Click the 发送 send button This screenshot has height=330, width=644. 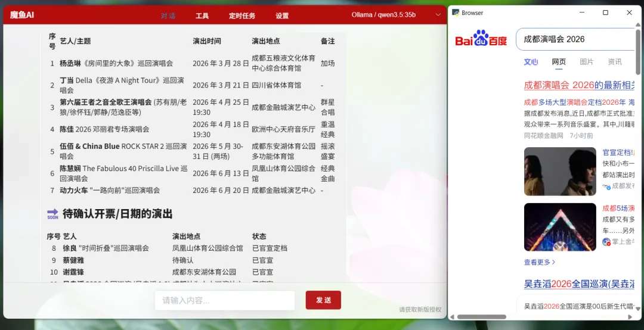[x=323, y=300]
